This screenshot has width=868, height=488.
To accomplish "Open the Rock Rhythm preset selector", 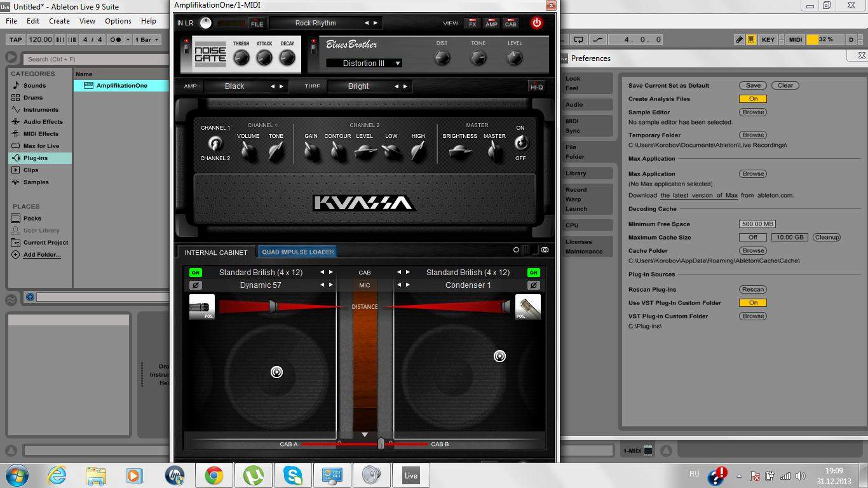I will [x=316, y=23].
